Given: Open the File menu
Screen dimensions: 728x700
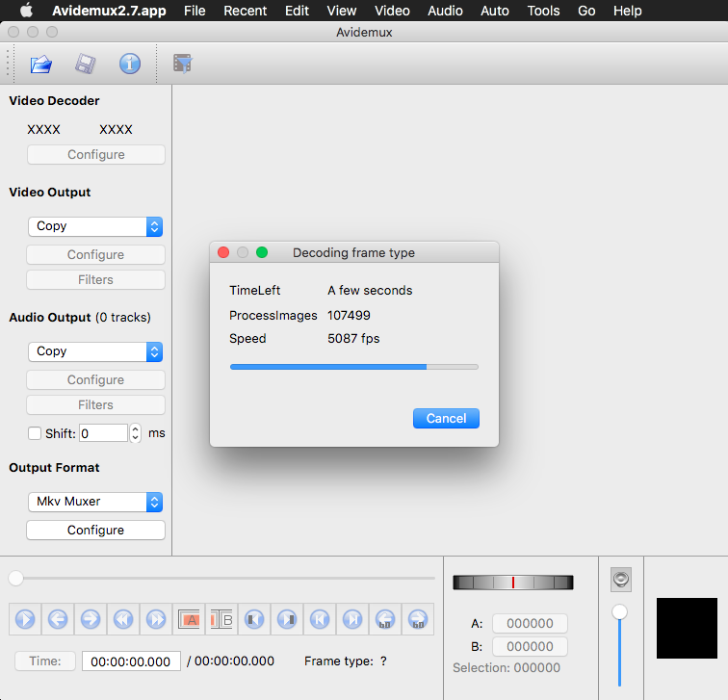Looking at the screenshot, I should click(x=195, y=11).
